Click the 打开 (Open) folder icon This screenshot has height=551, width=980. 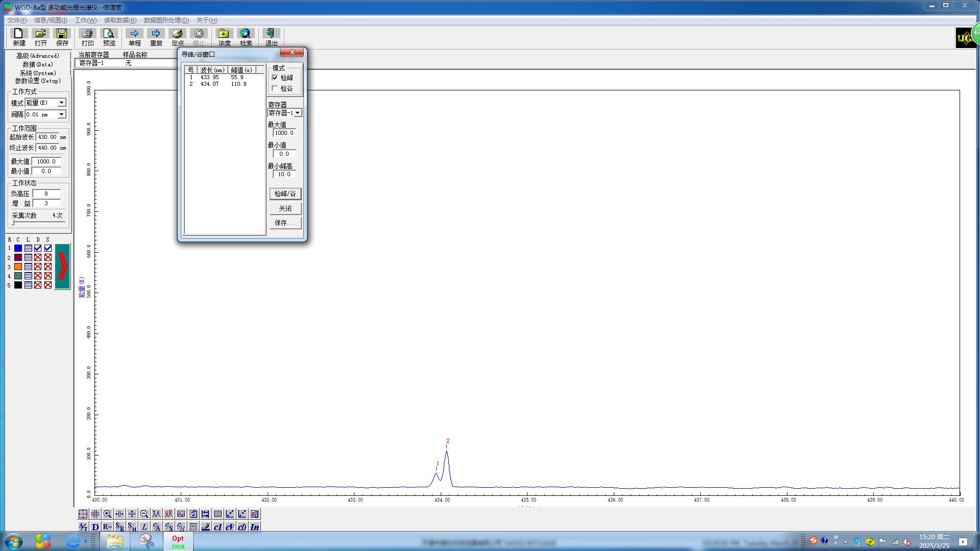[x=40, y=37]
